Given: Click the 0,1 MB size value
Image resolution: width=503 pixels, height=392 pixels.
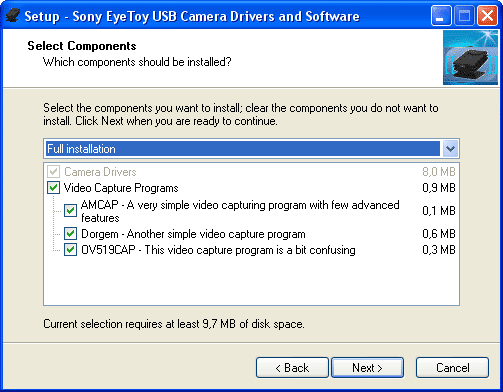Looking at the screenshot, I should [439, 211].
